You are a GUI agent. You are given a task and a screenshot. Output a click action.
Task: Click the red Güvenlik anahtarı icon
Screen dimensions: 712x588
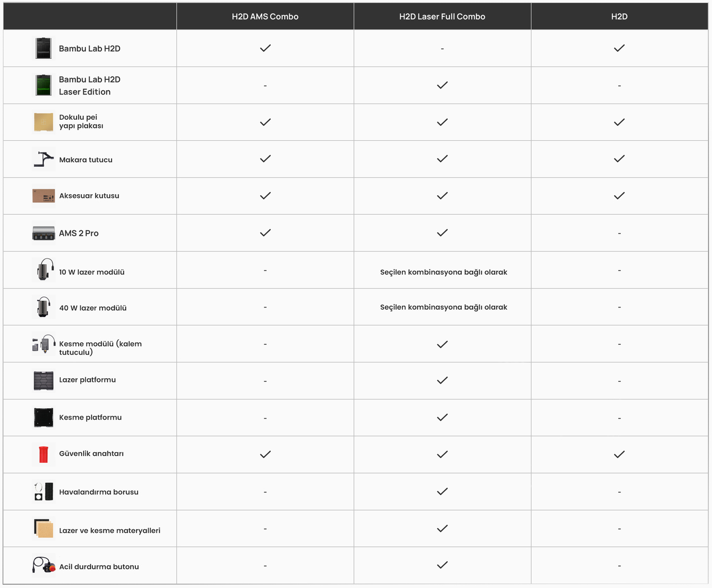coord(44,454)
